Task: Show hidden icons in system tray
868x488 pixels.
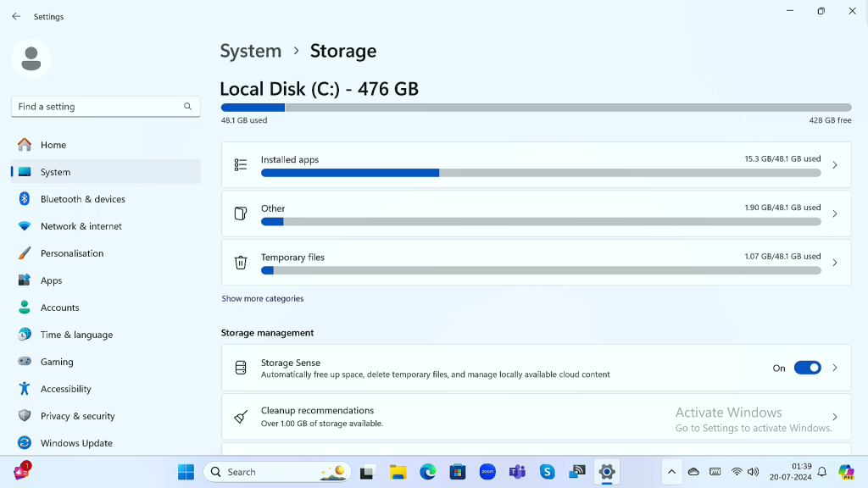Action: 671,472
